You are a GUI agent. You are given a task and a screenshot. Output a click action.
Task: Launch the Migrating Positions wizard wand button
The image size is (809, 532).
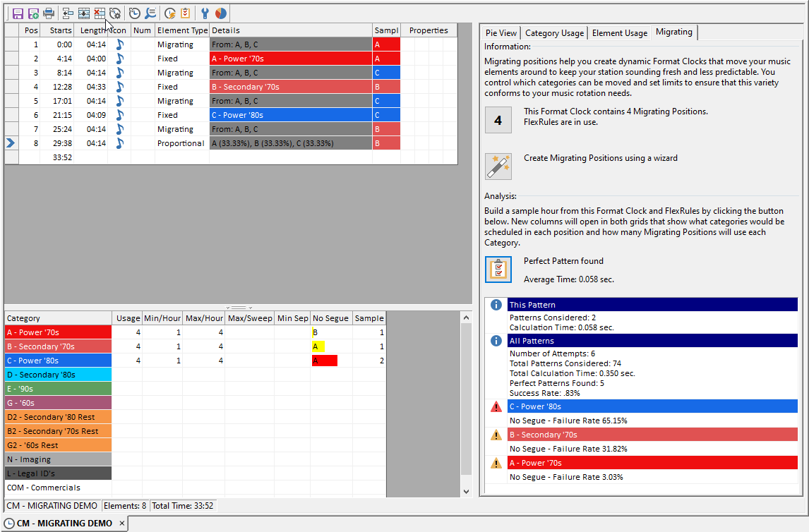point(498,167)
